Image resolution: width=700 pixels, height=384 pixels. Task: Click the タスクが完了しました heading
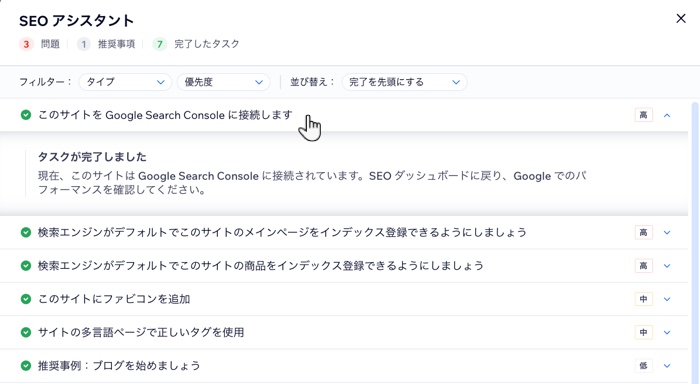coord(92,157)
